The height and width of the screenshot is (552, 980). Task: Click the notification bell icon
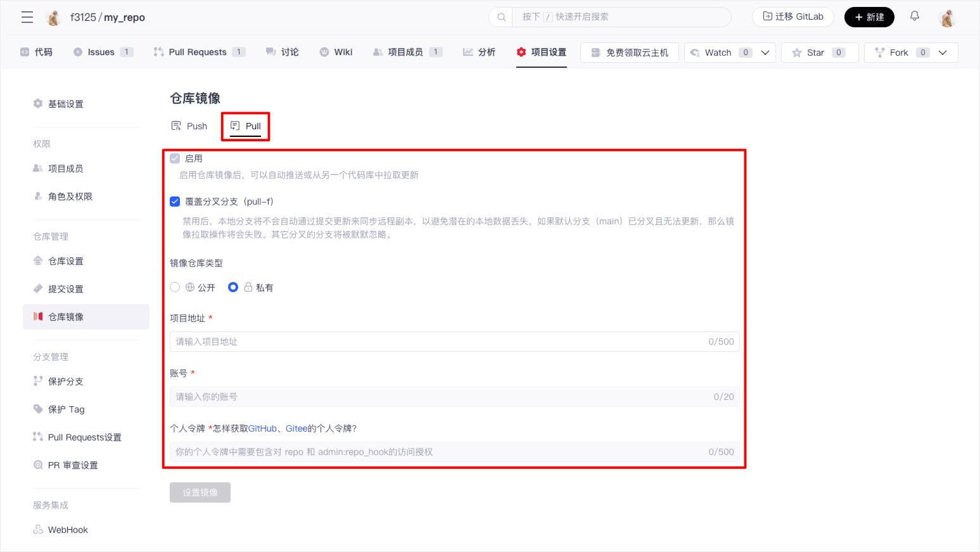914,16
